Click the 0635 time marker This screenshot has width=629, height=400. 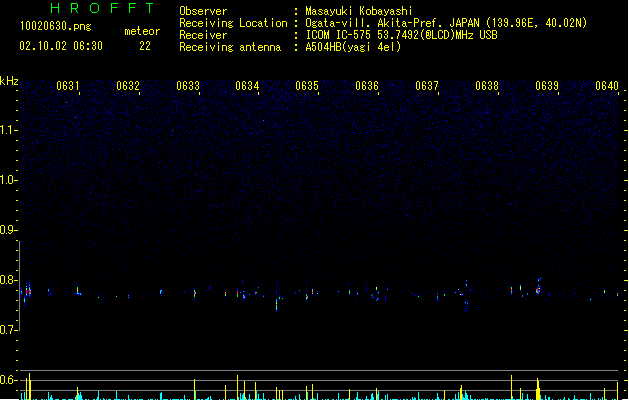coord(307,86)
